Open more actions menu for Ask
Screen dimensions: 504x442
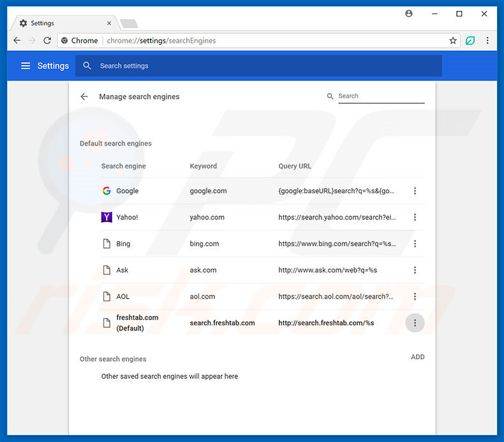point(415,270)
